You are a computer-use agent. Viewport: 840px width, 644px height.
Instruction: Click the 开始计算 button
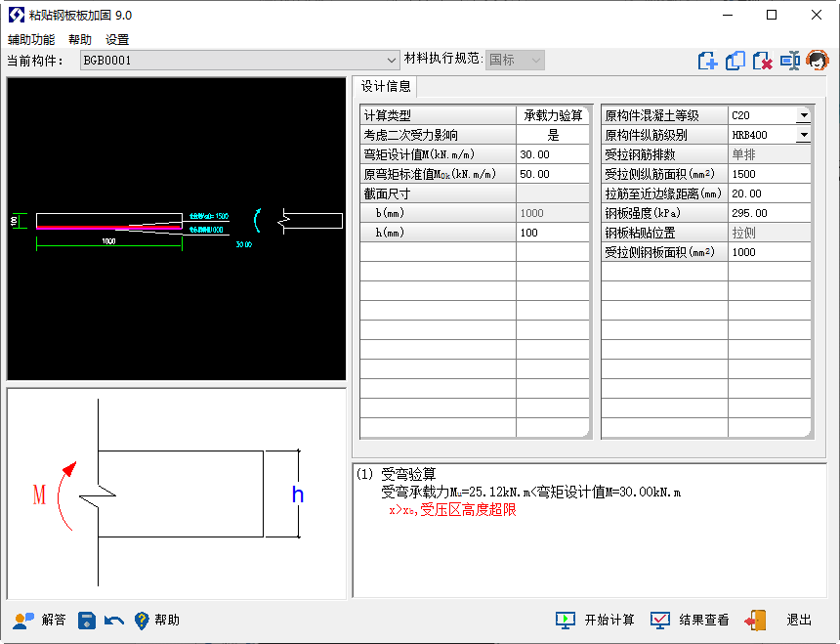[596, 621]
